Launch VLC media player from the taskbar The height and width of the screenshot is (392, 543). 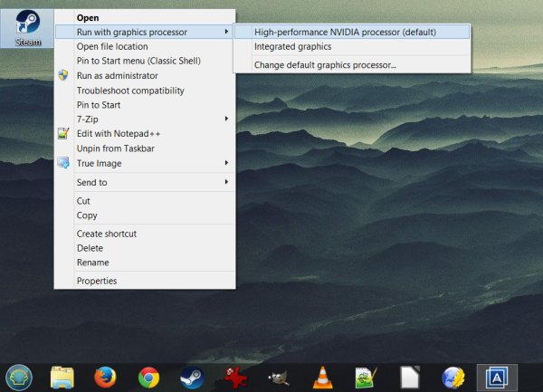tap(321, 377)
